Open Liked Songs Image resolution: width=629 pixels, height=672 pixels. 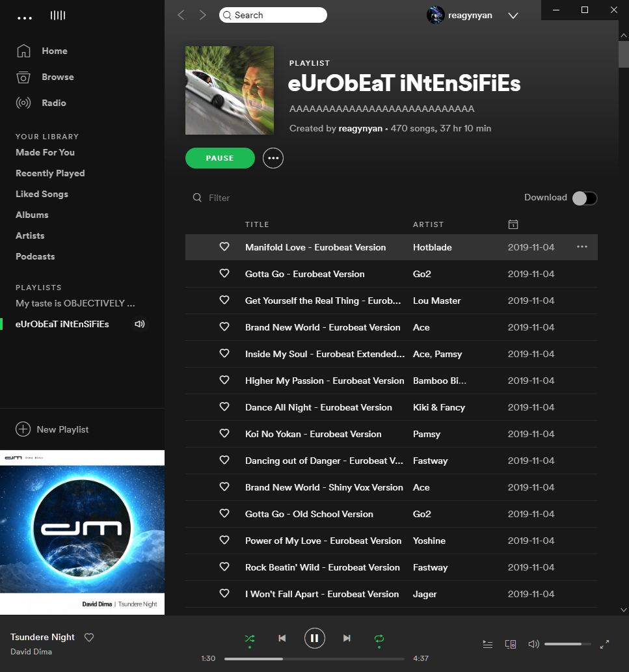pos(42,194)
